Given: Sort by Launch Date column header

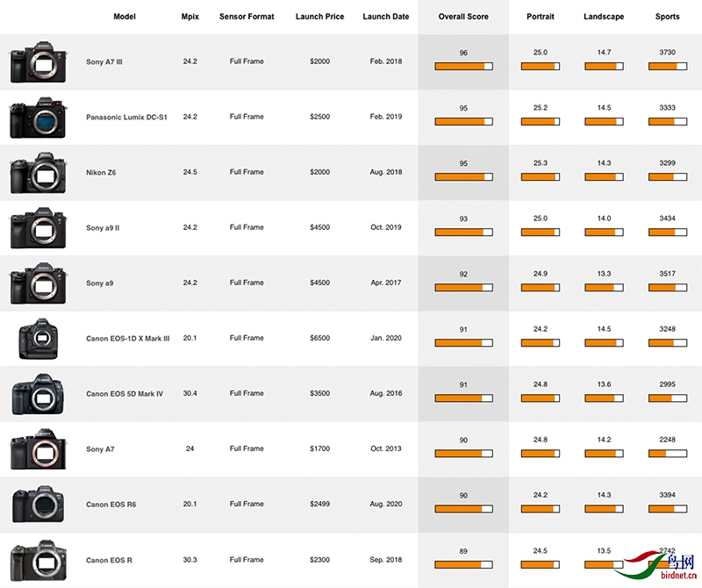Looking at the screenshot, I should [385, 17].
